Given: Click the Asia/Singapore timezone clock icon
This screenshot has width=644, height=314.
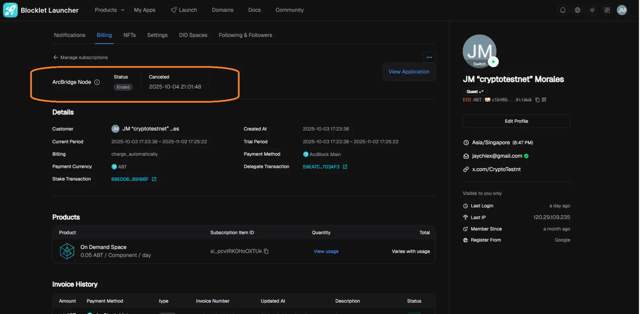Looking at the screenshot, I should pos(466,143).
